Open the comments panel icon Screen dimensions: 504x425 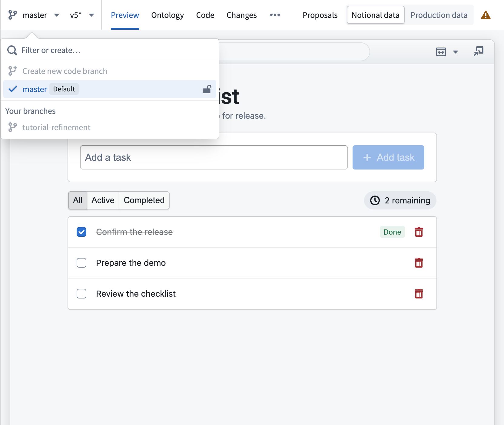479,51
